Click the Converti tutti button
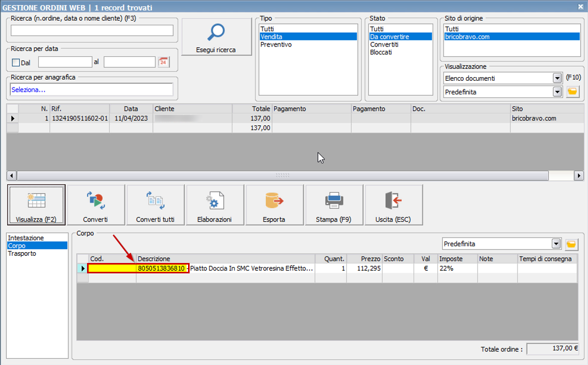The width and height of the screenshot is (588, 365). pyautogui.click(x=155, y=205)
